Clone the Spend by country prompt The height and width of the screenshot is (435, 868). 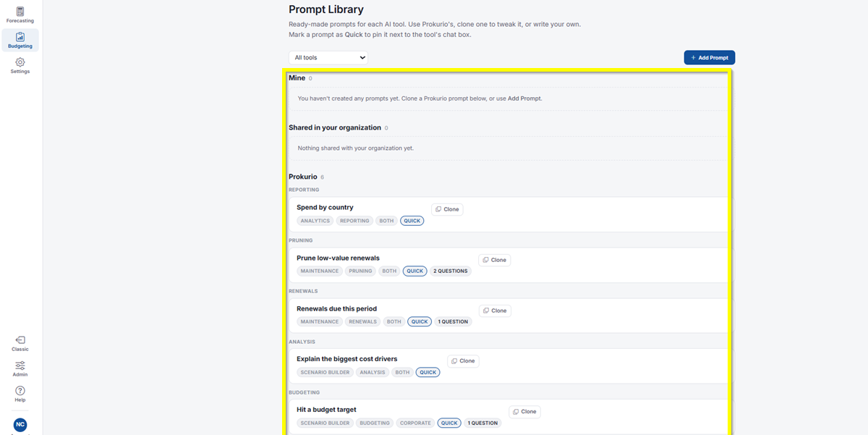tap(447, 209)
